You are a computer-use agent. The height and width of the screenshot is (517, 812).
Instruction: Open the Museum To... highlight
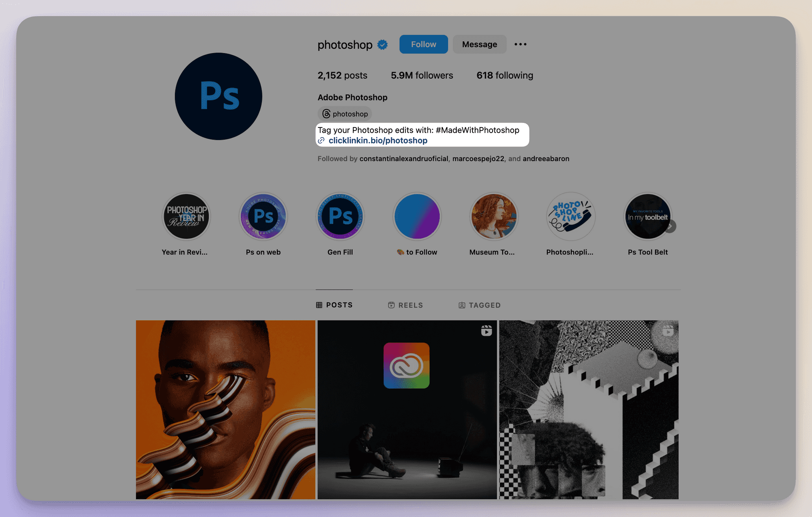pos(494,216)
